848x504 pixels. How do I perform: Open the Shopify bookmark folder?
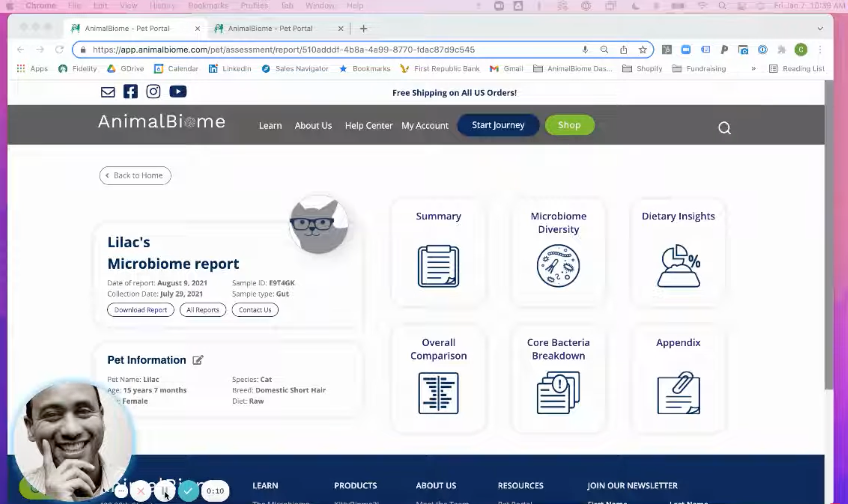(x=642, y=69)
